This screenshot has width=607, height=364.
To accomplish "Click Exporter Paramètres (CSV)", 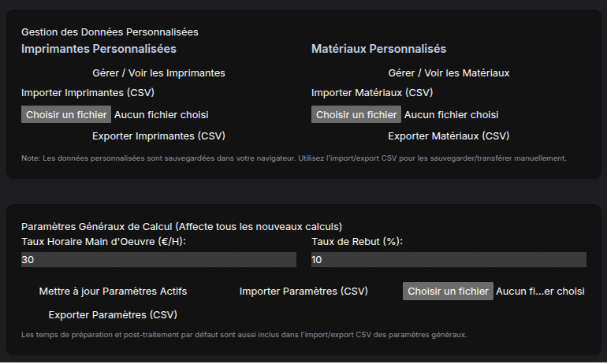I will pos(113,315).
